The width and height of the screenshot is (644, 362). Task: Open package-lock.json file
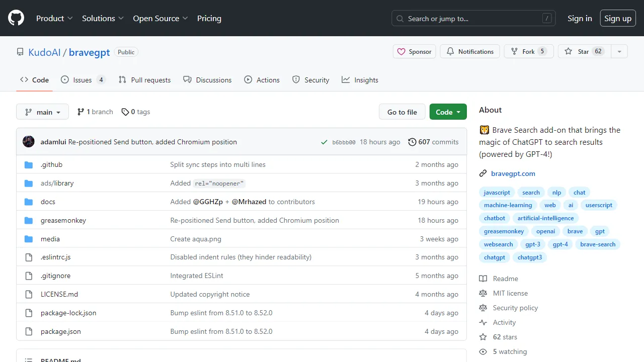tap(68, 313)
